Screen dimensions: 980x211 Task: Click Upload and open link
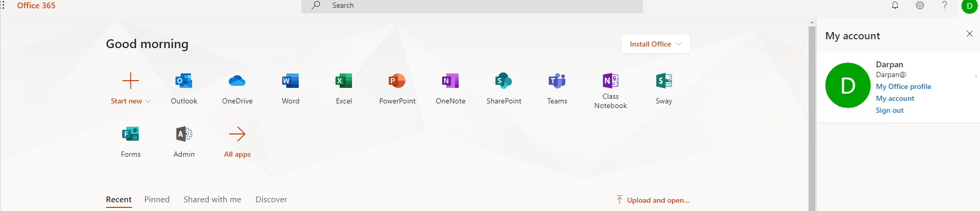(658, 200)
